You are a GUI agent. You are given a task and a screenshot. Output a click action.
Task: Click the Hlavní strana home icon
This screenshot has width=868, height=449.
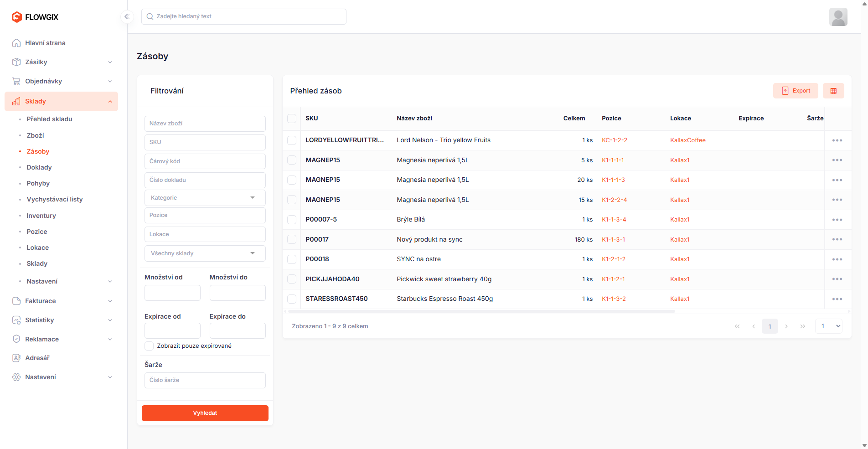16,43
